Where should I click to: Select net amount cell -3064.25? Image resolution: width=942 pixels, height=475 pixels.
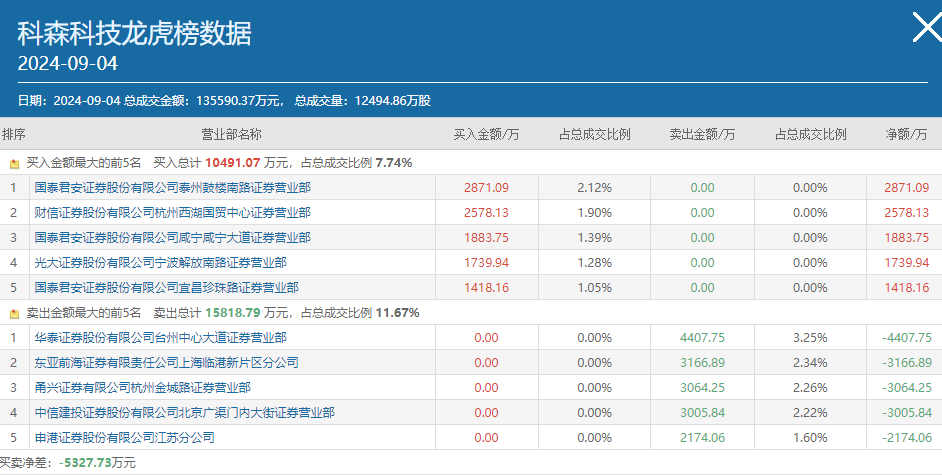907,388
